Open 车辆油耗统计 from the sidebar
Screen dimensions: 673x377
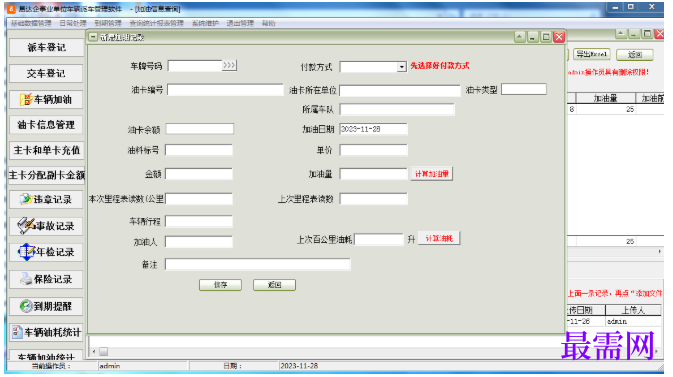click(x=46, y=333)
